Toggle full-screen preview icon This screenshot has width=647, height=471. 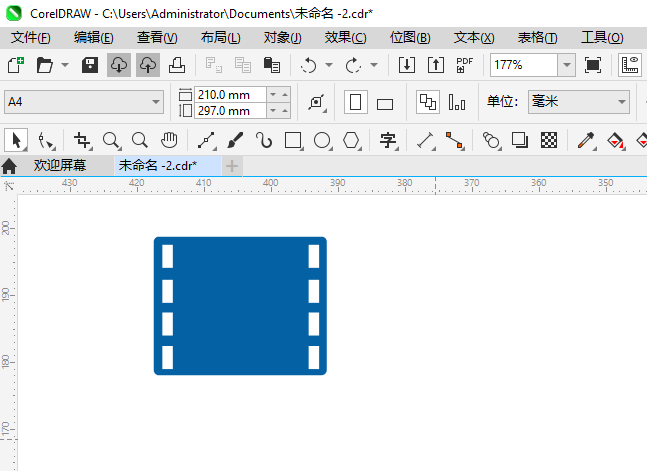593,65
